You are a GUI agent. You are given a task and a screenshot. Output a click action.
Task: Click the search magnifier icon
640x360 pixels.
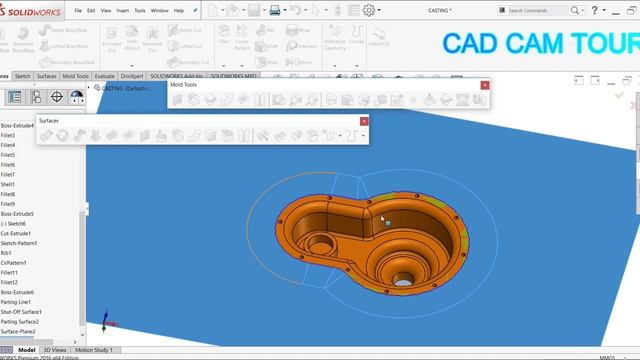tap(575, 10)
